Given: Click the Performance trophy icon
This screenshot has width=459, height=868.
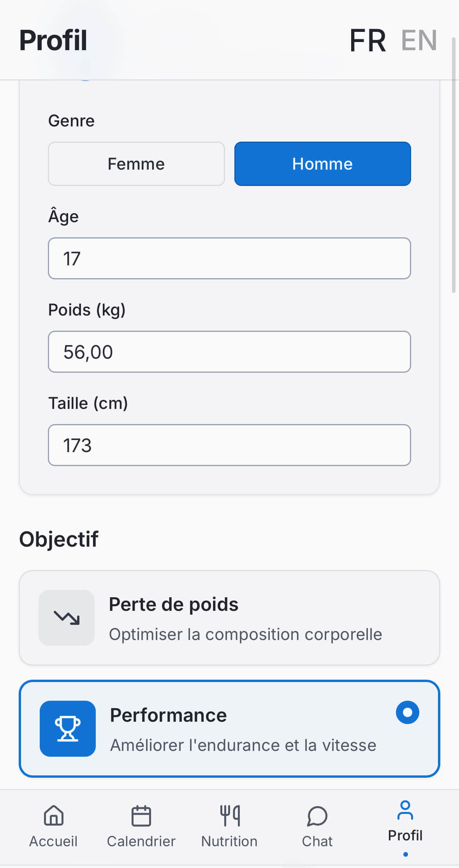Looking at the screenshot, I should tap(68, 728).
